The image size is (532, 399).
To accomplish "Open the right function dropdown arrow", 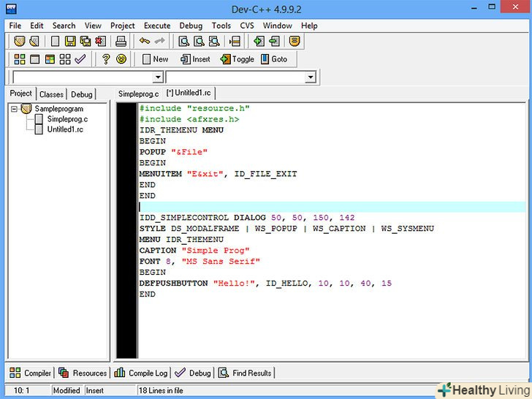I will [310, 77].
